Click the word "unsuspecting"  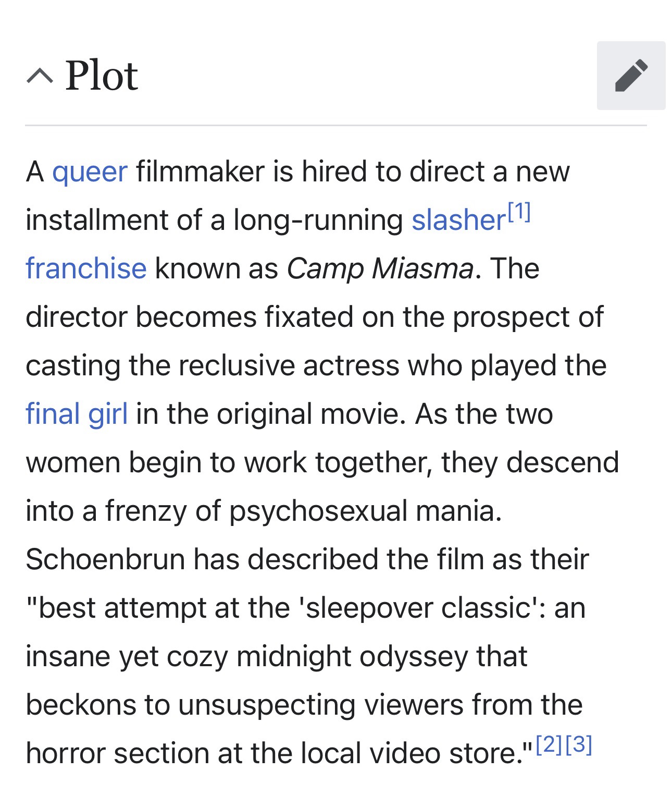[266, 705]
